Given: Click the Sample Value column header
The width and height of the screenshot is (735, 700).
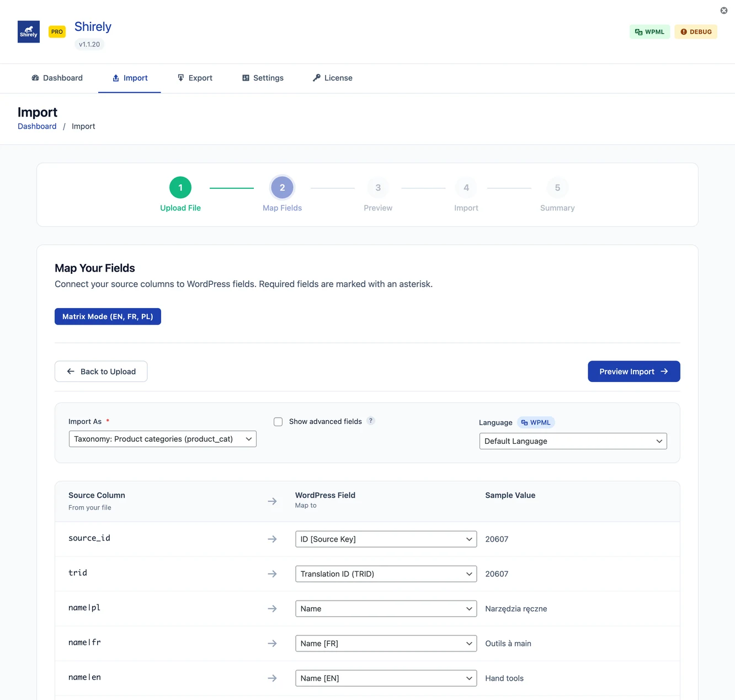Looking at the screenshot, I should click(x=510, y=495).
